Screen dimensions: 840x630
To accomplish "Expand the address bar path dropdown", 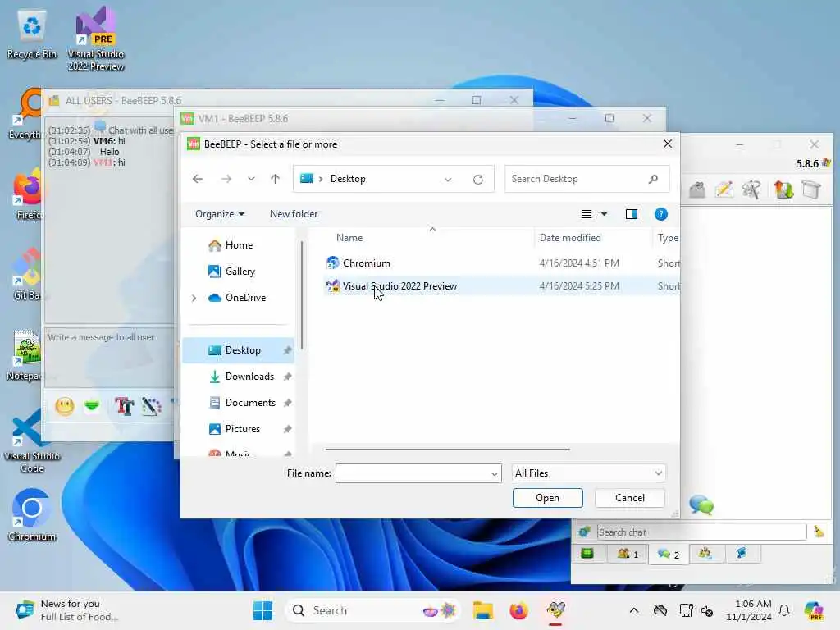I will tap(448, 180).
